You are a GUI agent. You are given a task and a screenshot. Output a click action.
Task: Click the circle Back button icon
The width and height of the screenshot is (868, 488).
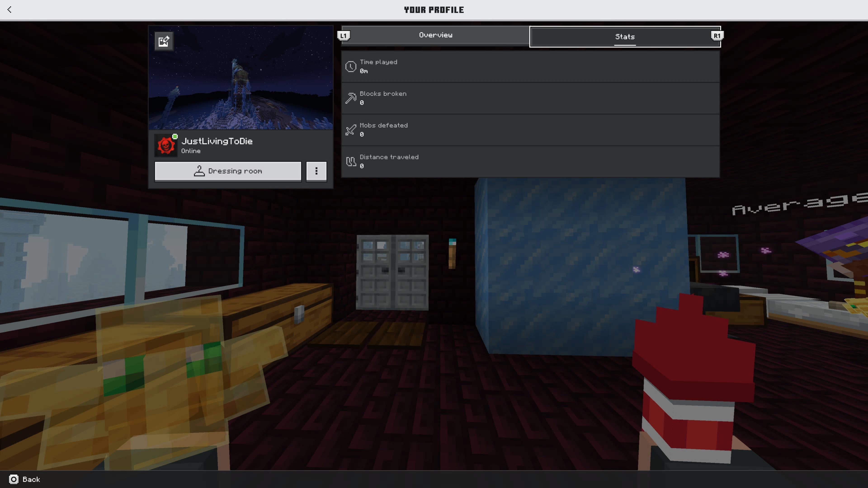click(14, 479)
